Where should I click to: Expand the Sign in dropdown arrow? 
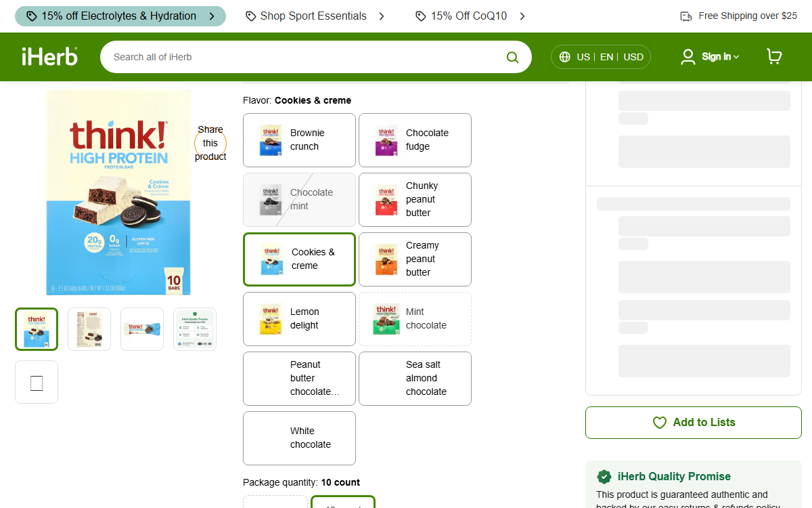pyautogui.click(x=736, y=57)
